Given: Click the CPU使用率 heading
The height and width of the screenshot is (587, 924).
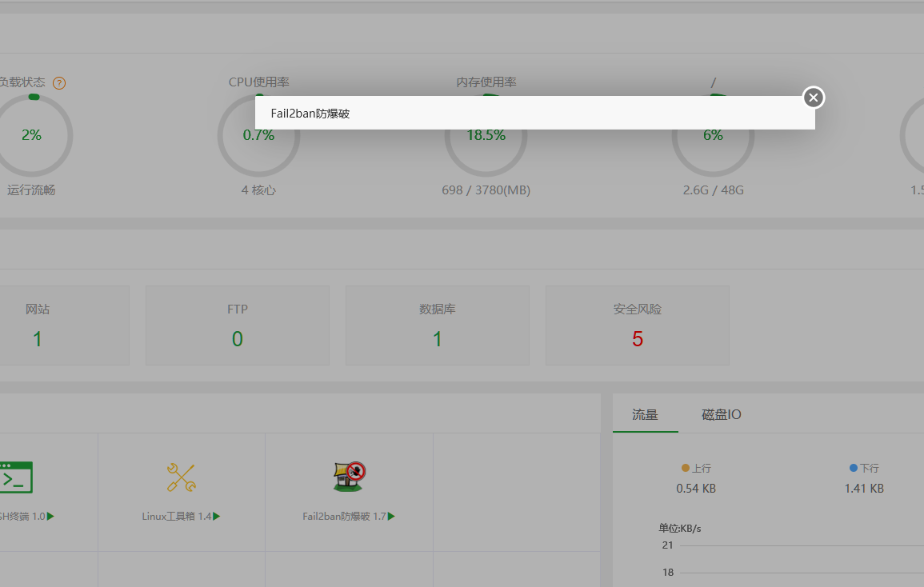Looking at the screenshot, I should click(258, 82).
